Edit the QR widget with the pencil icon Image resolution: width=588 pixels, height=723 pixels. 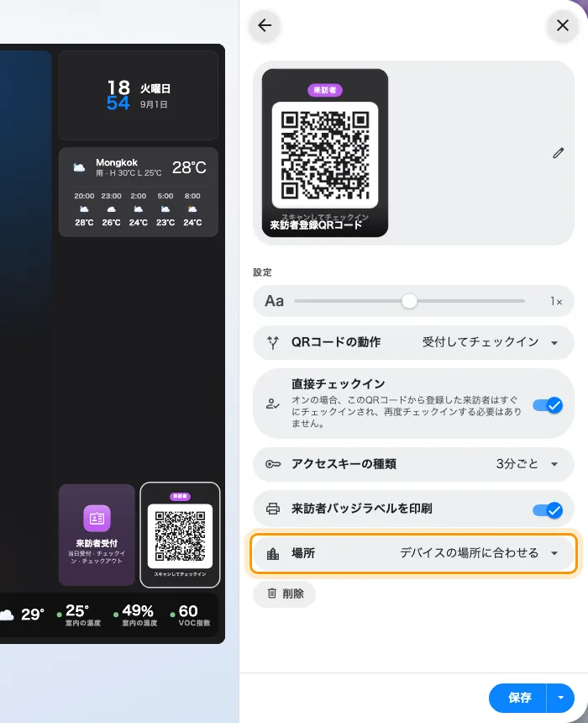click(x=558, y=153)
